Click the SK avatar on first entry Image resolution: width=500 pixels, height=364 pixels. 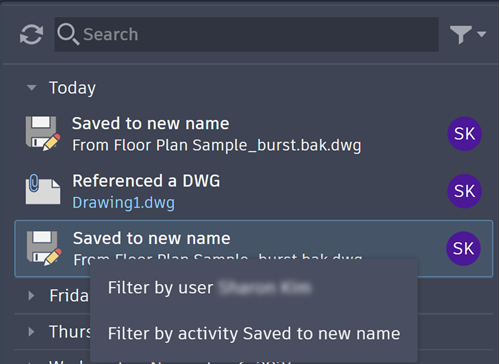pos(464,134)
